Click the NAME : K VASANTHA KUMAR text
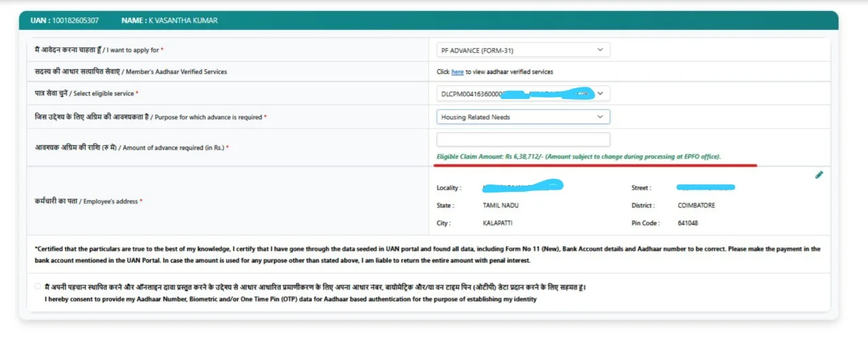The width and height of the screenshot is (868, 345). (x=170, y=20)
